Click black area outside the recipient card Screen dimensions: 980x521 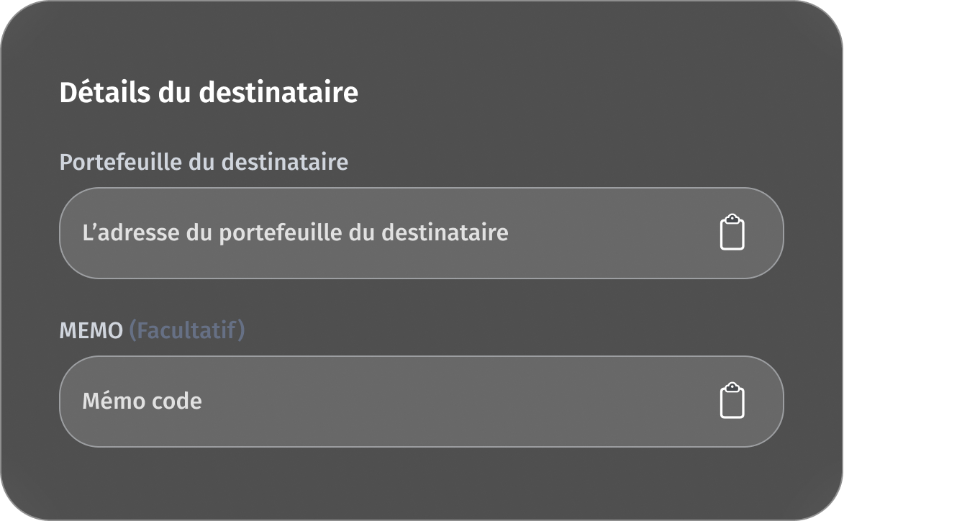pyautogui.click(x=914, y=259)
